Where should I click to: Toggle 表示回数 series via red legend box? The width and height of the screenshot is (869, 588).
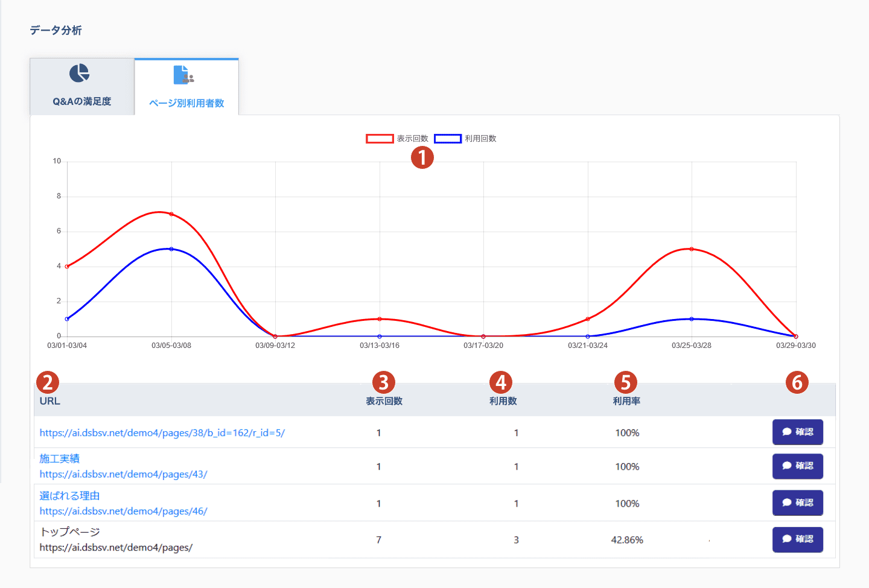[x=380, y=139]
